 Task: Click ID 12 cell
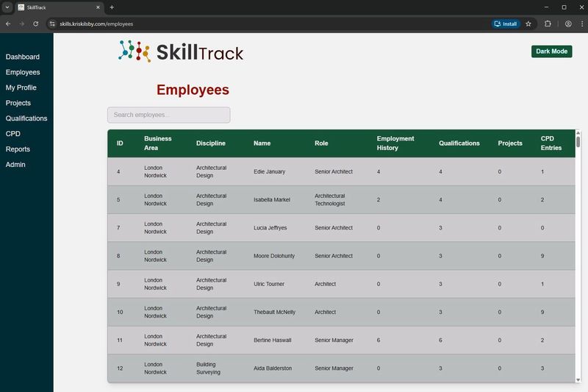coord(120,368)
